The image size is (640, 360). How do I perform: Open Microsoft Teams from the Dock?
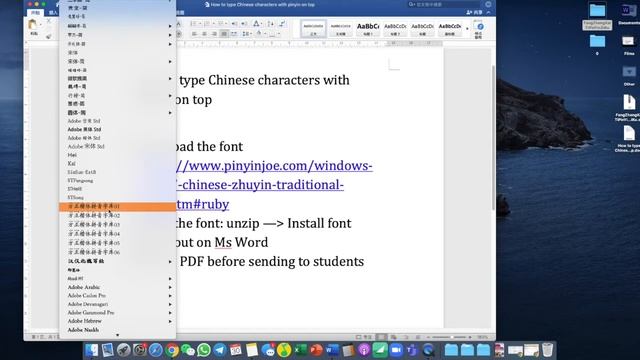point(412,350)
